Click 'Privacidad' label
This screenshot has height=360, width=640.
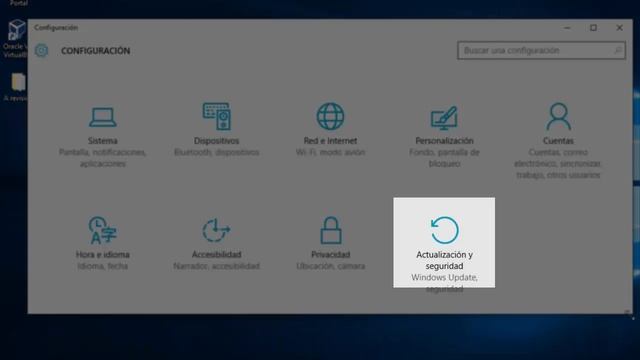click(330, 255)
